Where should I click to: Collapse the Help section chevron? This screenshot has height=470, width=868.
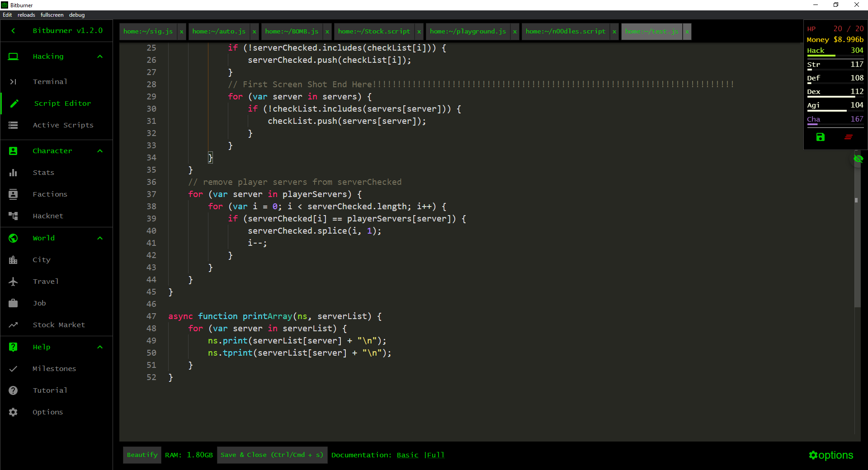(100, 347)
